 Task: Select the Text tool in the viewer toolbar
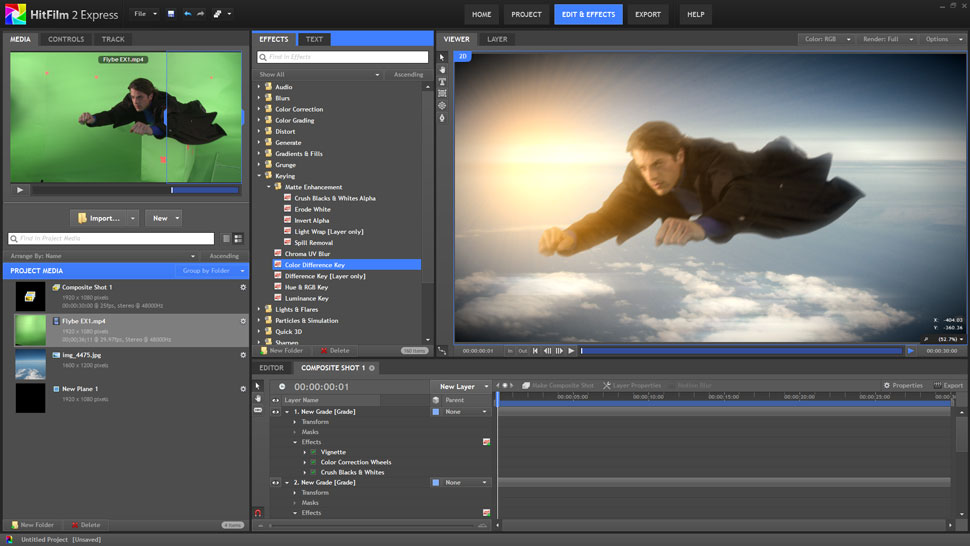pos(442,82)
